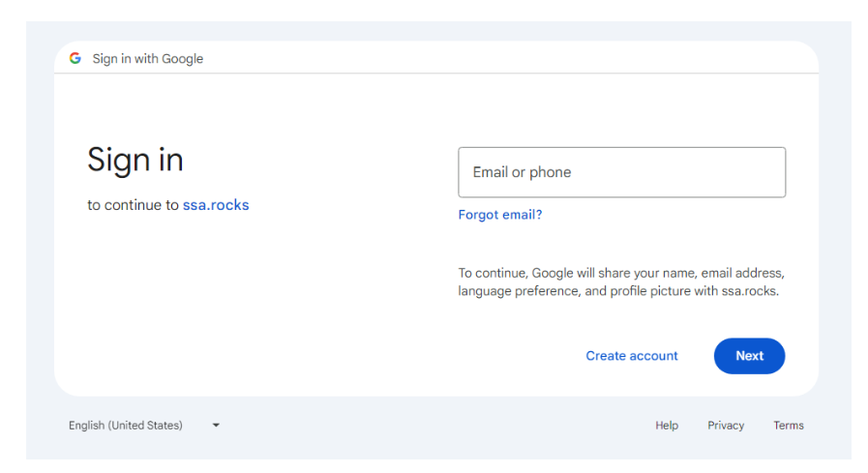Open the ssa.rocks link
Screen dimensions: 868x473
[x=216, y=205]
